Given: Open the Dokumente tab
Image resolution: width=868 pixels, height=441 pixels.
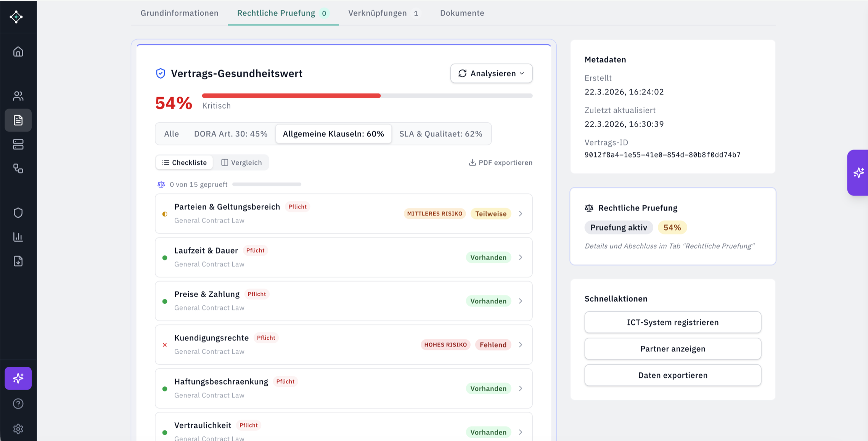Looking at the screenshot, I should tap(462, 13).
